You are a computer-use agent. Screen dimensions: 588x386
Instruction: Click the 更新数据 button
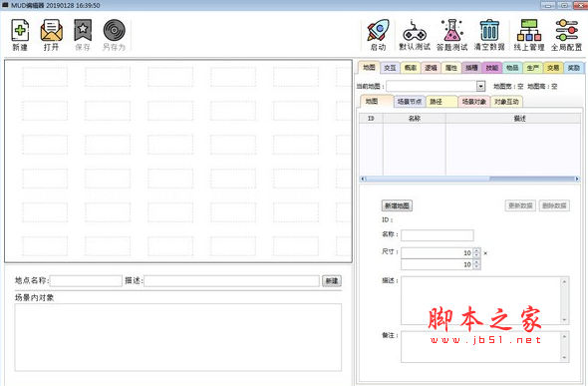pos(520,205)
